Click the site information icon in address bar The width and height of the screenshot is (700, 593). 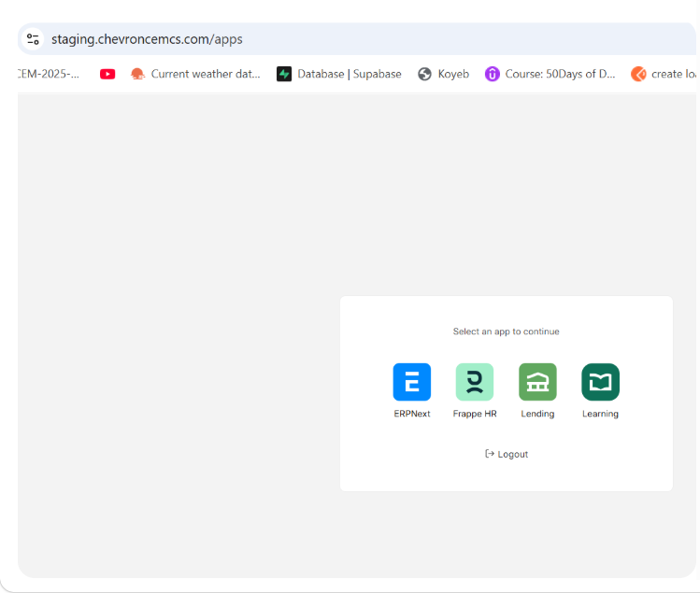(34, 39)
